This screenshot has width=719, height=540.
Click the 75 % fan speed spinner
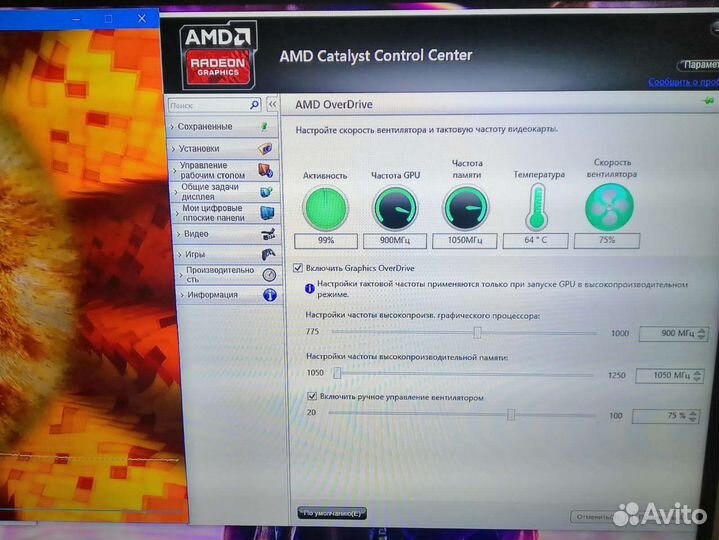point(666,416)
